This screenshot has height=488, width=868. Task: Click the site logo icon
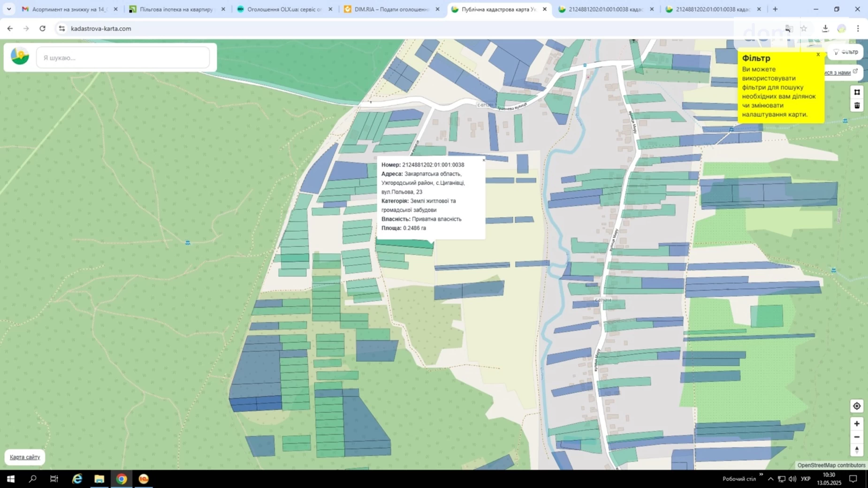click(x=20, y=56)
